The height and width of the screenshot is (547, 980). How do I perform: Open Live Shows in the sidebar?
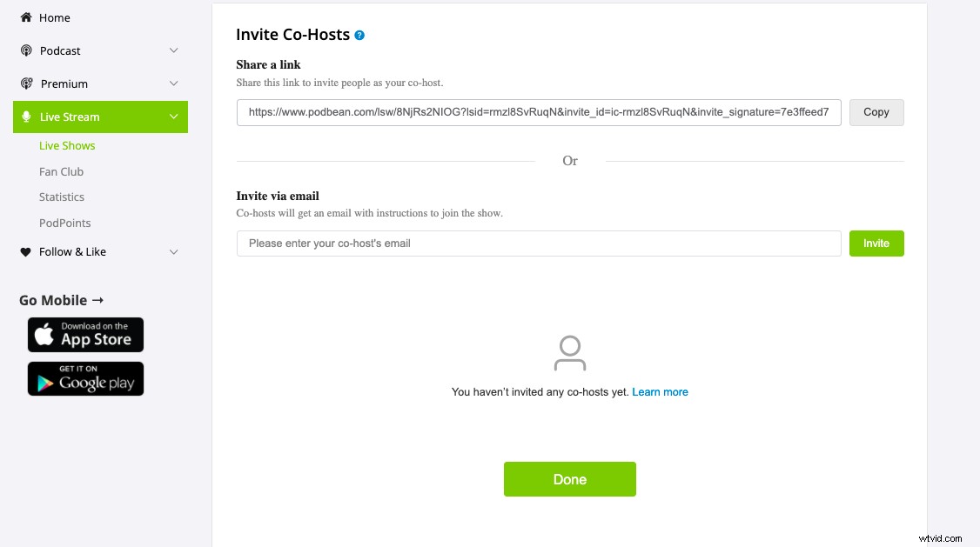(x=67, y=145)
